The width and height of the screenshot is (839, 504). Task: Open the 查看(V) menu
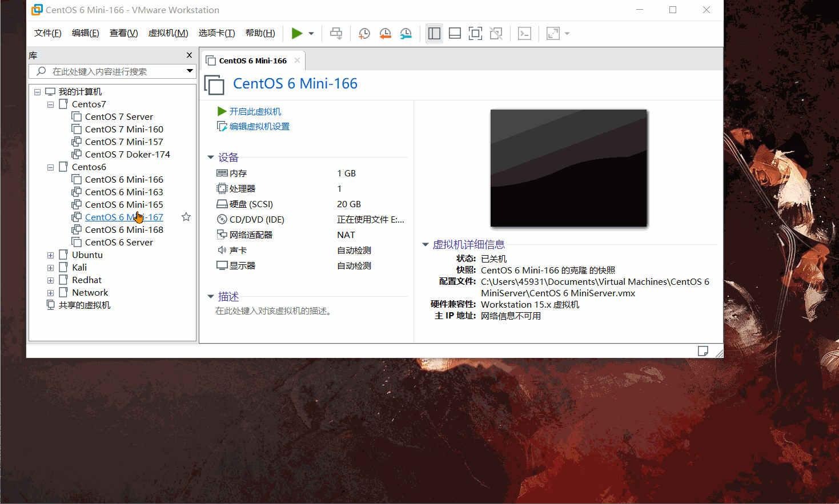point(124,33)
